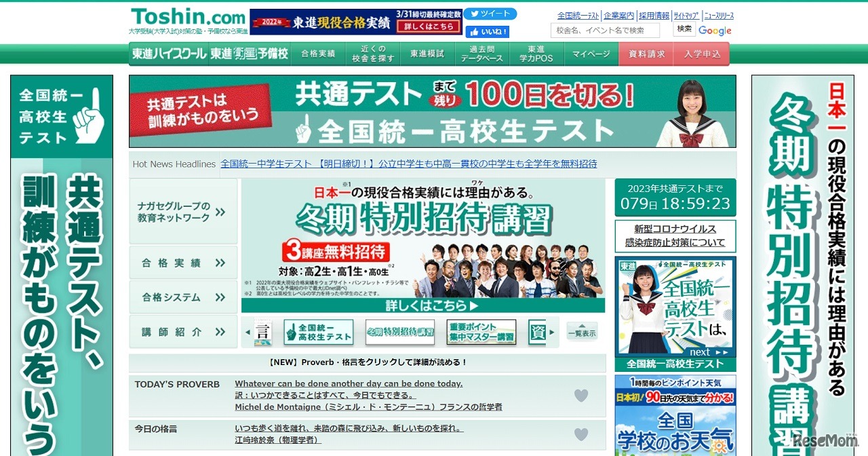The height and width of the screenshot is (456, 868).
Task: Click the 一覧表示 button
Action: click(x=582, y=332)
